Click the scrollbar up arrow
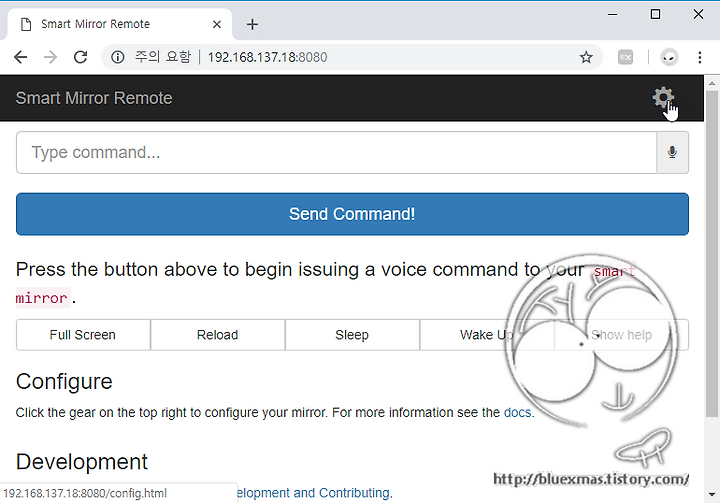Screen dimensions: 720x503 pyautogui.click(x=712, y=83)
